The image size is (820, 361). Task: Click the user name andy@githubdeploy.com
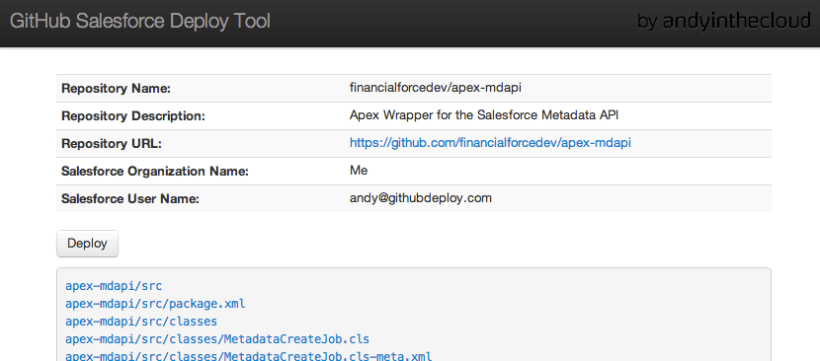tap(420, 198)
